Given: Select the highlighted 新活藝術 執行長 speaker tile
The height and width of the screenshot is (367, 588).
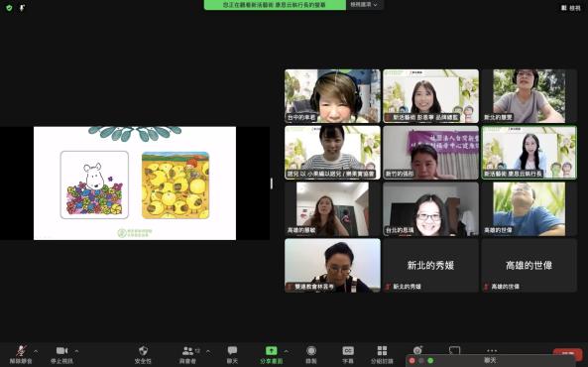Looking at the screenshot, I should point(529,153).
